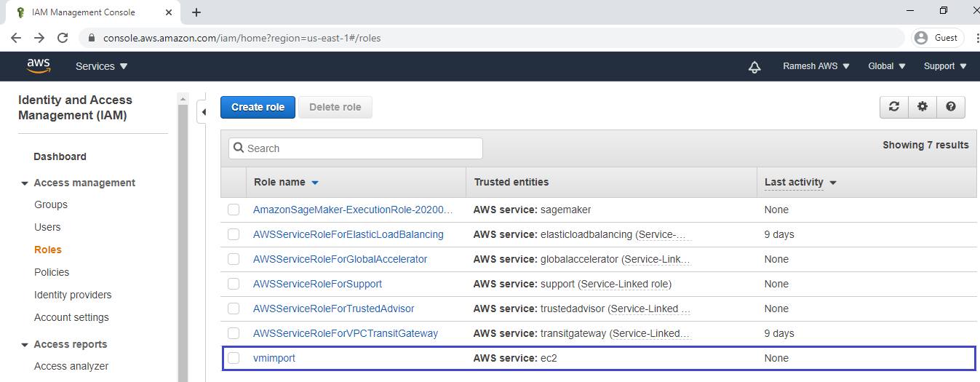This screenshot has width=980, height=382.
Task: Click into the roles Search field
Action: (x=356, y=148)
